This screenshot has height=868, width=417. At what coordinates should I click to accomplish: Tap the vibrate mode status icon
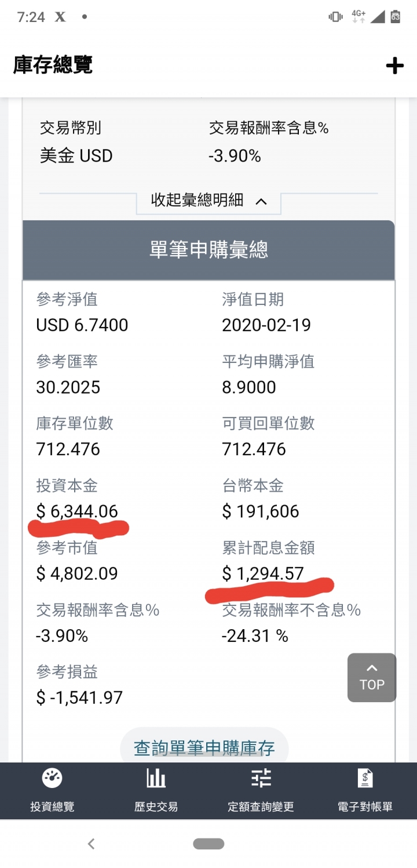[335, 17]
